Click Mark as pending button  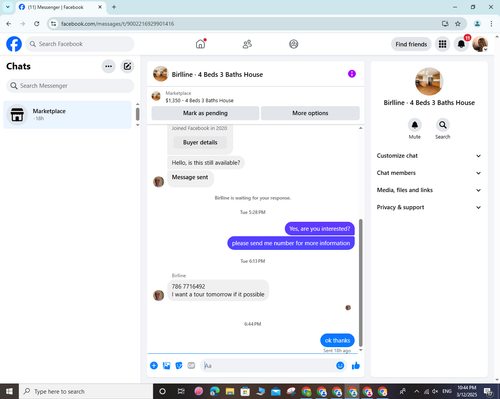click(205, 113)
